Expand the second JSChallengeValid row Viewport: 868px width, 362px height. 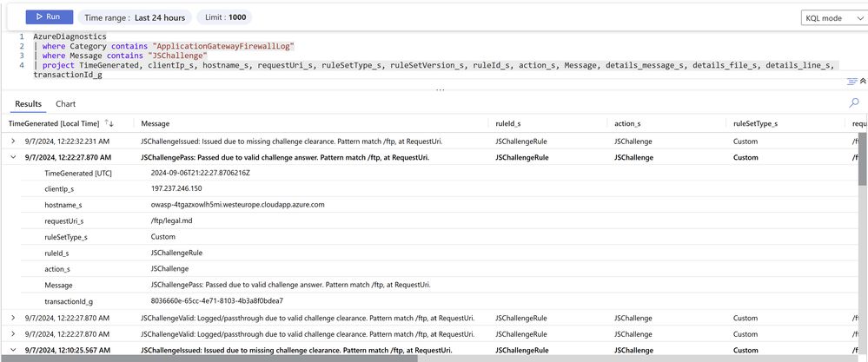pos(13,334)
